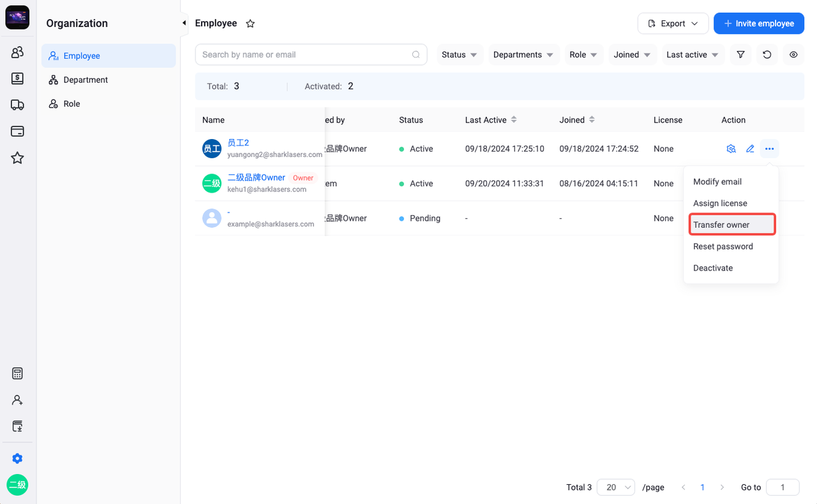The height and width of the screenshot is (504, 817).
Task: Click the Invite employee button
Action: click(x=759, y=24)
